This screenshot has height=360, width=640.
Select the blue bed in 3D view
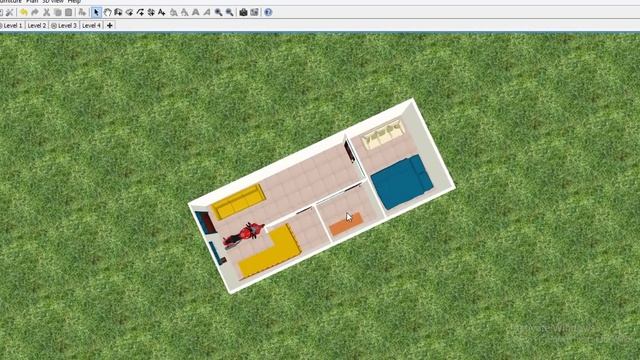402,182
